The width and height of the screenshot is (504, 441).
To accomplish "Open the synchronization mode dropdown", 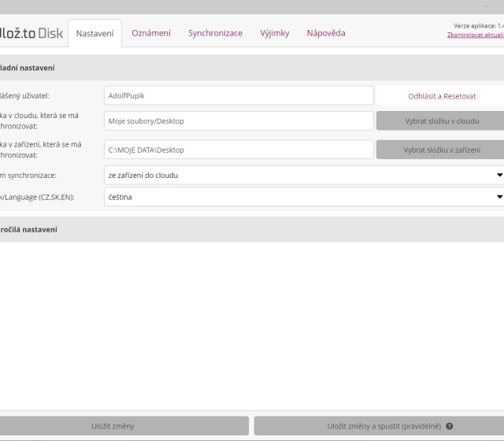I will (x=303, y=175).
